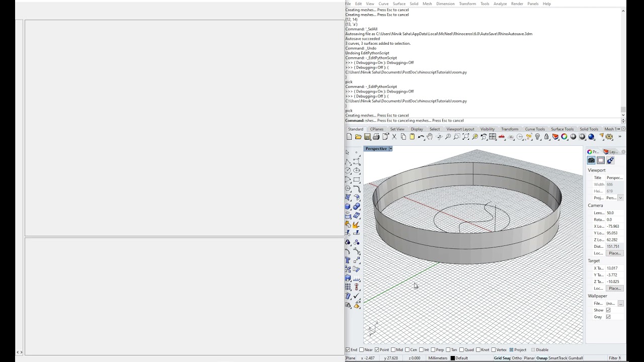Toggle the Point osnap checkbox
644x362 pixels.
click(x=377, y=350)
